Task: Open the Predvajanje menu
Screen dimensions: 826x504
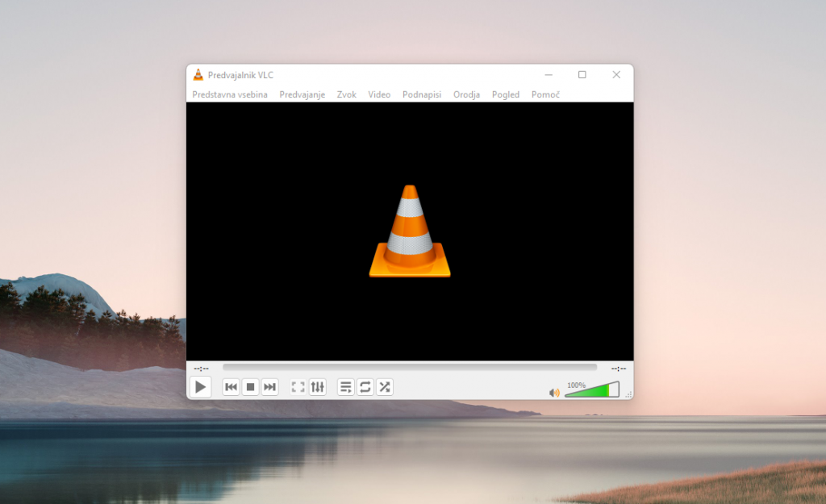Action: (x=302, y=94)
